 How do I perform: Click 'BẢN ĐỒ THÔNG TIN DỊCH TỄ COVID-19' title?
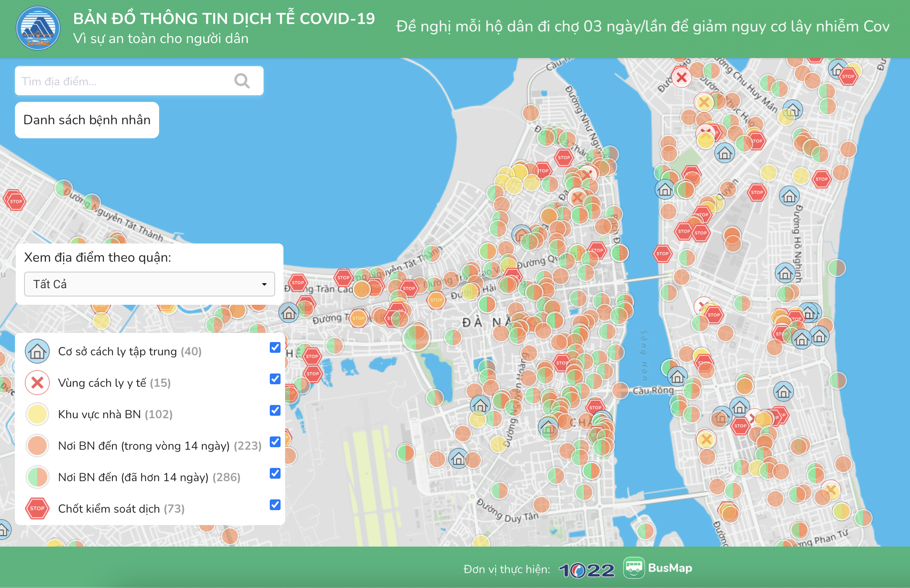coord(224,19)
